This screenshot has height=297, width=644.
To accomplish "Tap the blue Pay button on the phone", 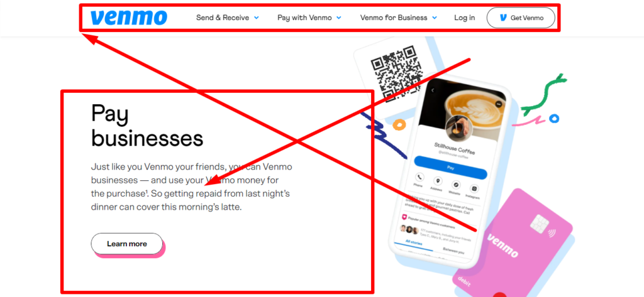I will pos(450,168).
